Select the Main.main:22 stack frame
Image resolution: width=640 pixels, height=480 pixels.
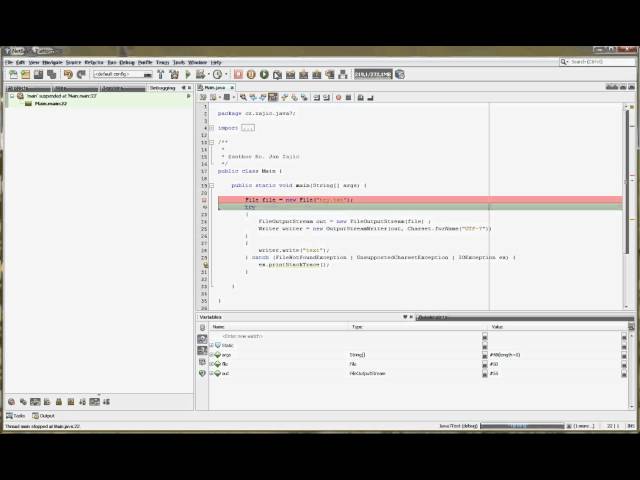51,104
